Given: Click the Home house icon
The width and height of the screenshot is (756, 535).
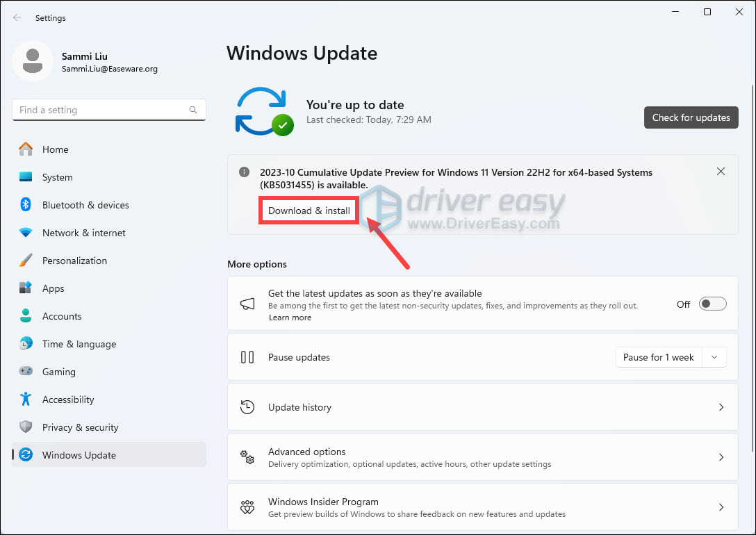Looking at the screenshot, I should pyautogui.click(x=26, y=149).
